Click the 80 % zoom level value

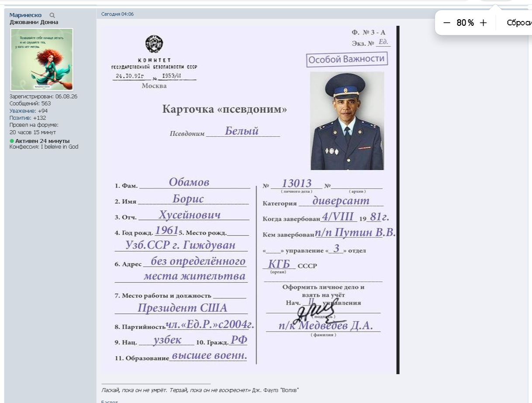click(x=465, y=23)
